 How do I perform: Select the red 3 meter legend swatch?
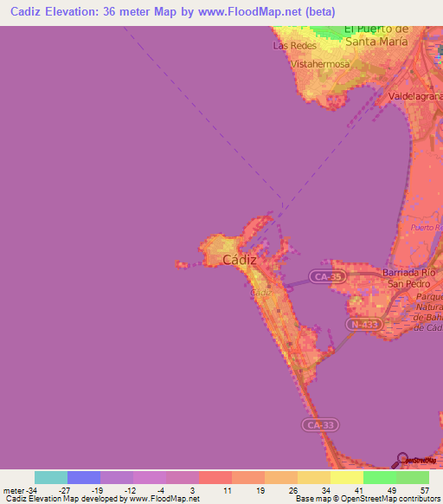(x=215, y=477)
